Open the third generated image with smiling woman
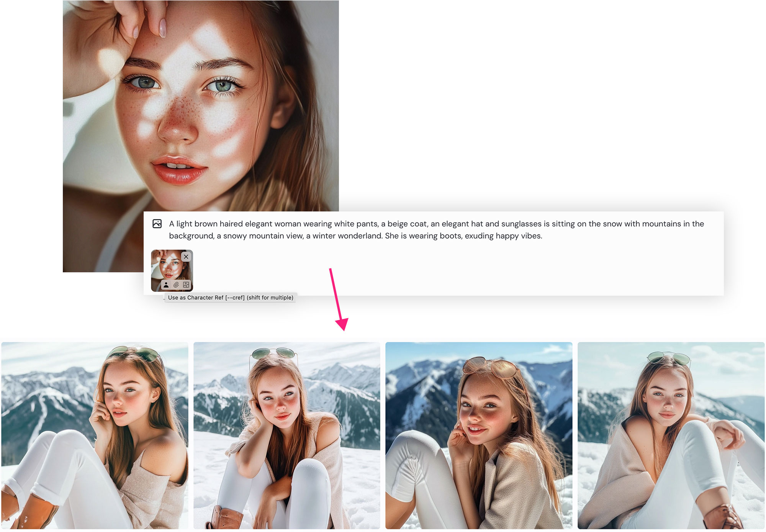Image resolution: width=766 pixels, height=532 pixels. tap(479, 435)
